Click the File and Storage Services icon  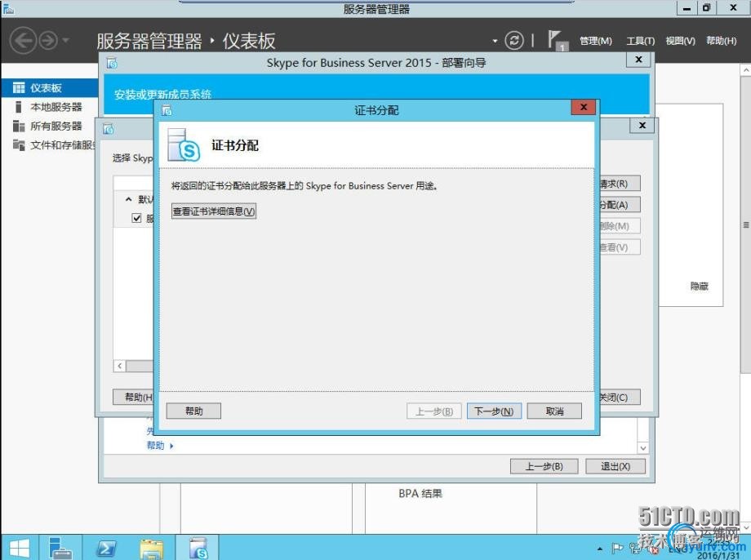tap(19, 144)
